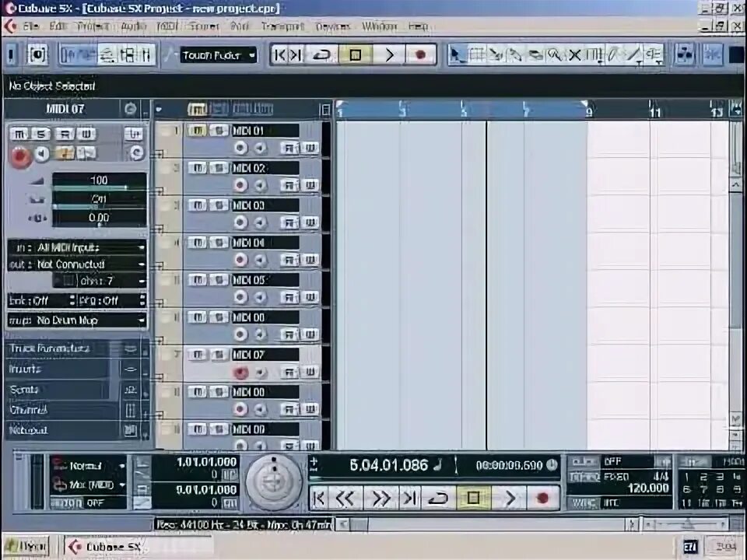This screenshot has height=560, width=747.
Task: Open the Edit menu
Action: point(58,26)
